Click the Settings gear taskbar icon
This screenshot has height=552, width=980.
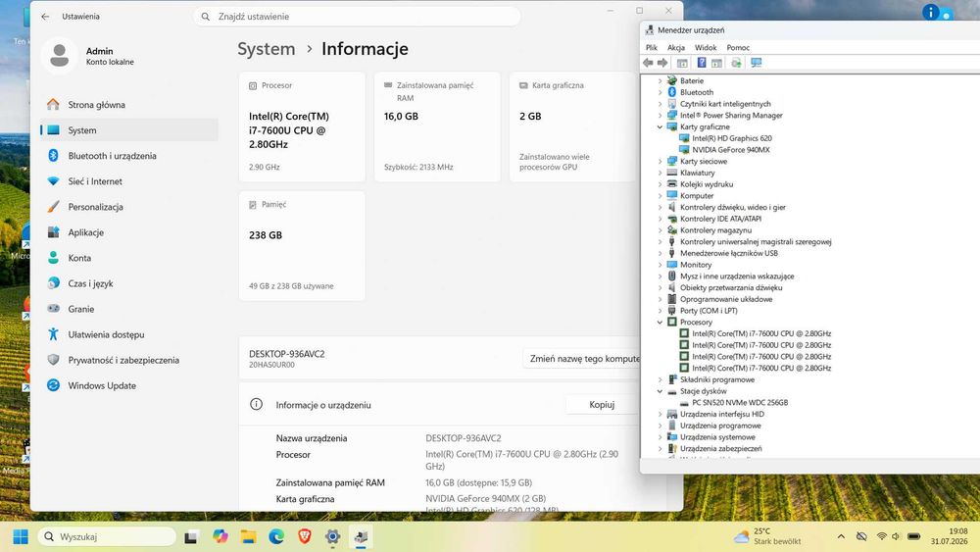pyautogui.click(x=332, y=536)
